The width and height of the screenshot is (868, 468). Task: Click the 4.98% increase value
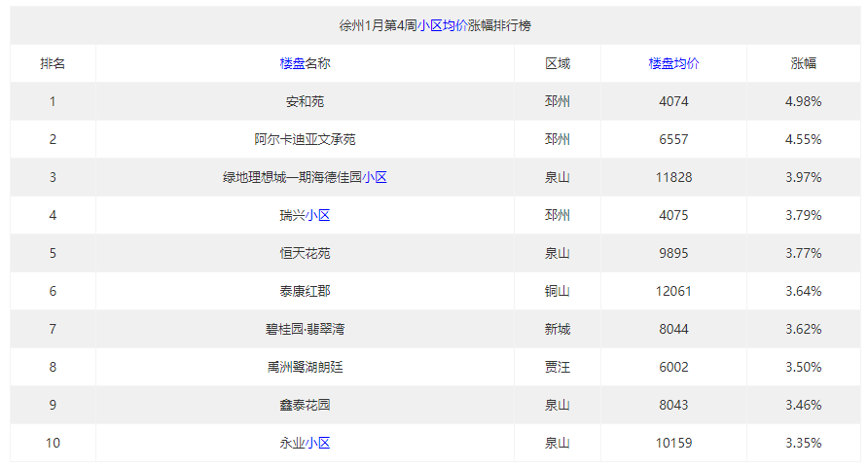(803, 102)
